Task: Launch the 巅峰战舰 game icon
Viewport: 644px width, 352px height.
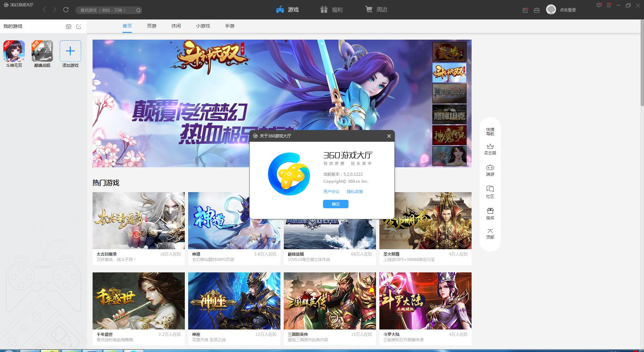Action: (x=42, y=51)
